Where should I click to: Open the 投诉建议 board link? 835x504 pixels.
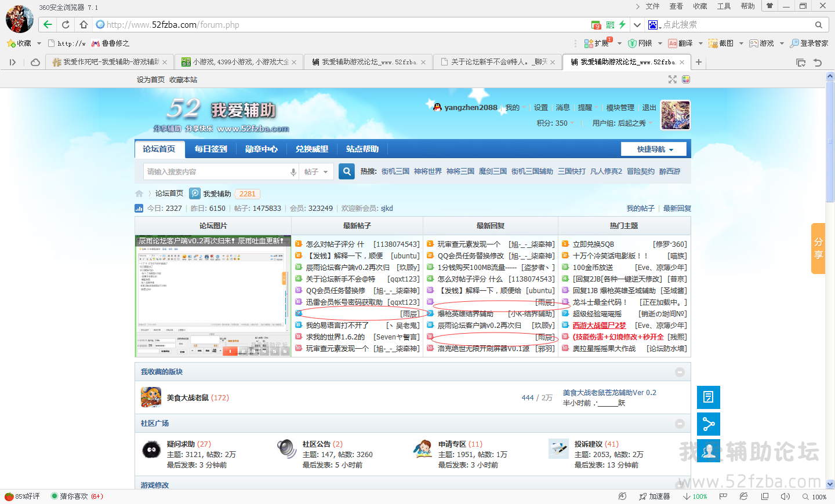(588, 444)
